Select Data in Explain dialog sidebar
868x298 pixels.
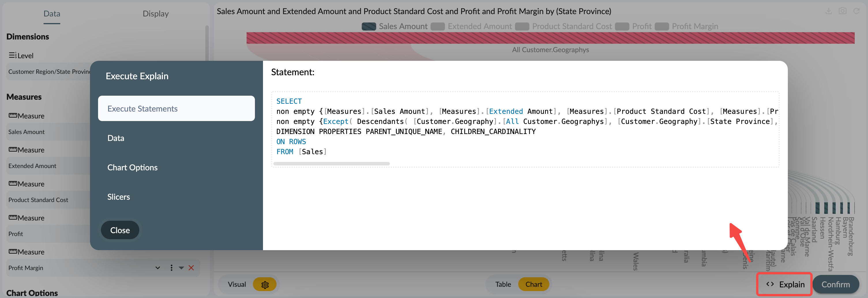tap(116, 138)
